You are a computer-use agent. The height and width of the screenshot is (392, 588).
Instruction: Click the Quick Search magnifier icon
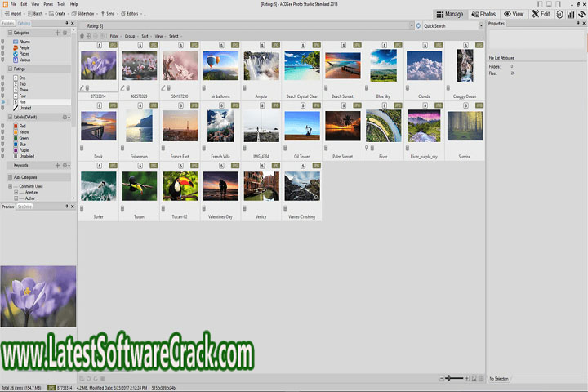(420, 26)
